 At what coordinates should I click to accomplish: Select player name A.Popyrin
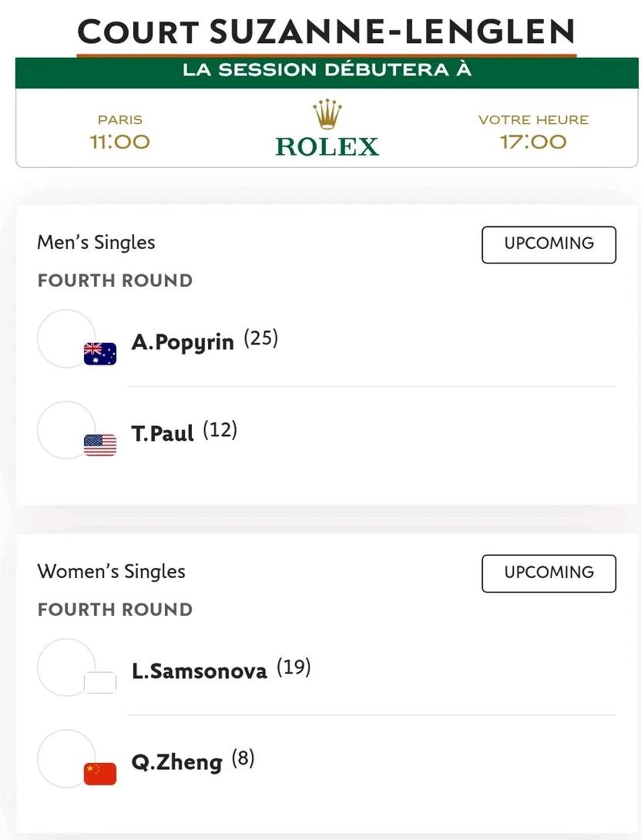coord(183,342)
